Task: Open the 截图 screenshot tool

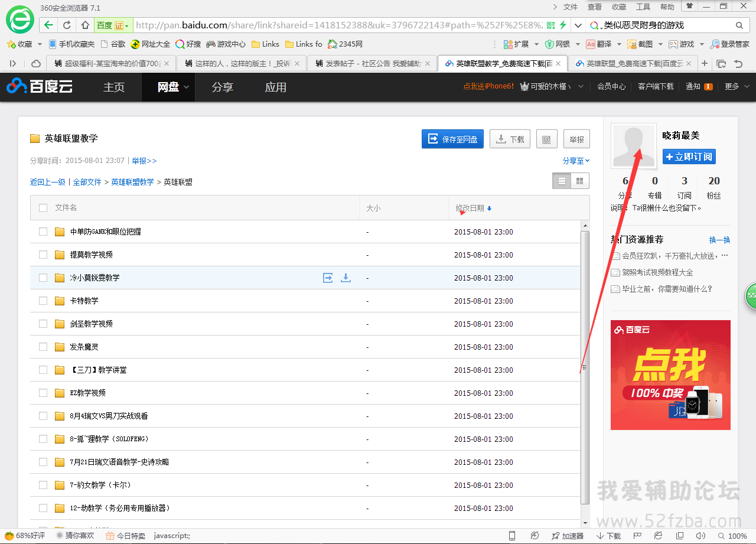Action: pos(640,44)
